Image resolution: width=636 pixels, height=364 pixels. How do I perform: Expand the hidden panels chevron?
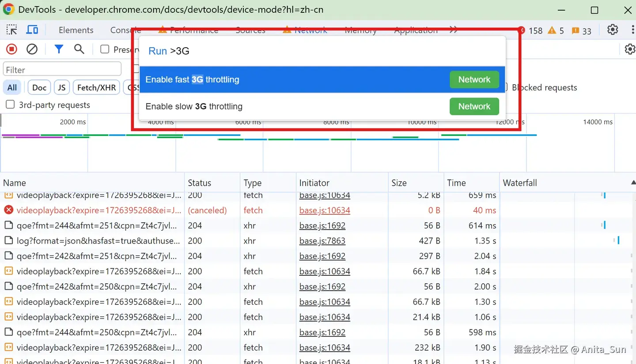453,29
